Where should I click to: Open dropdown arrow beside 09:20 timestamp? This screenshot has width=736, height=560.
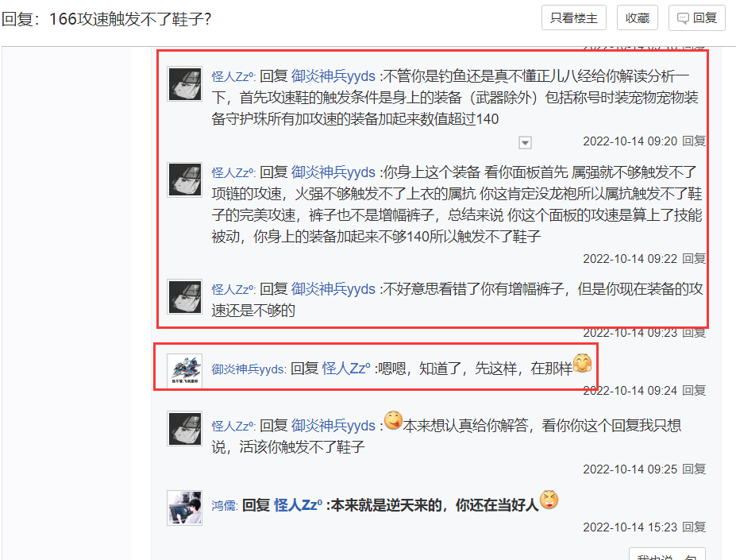pos(525,142)
